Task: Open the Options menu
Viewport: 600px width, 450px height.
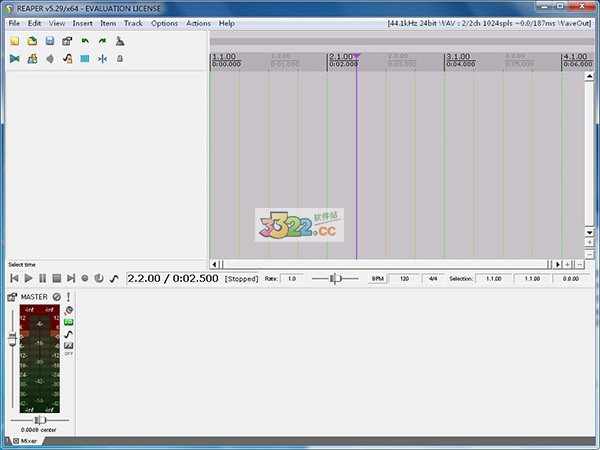Action: tap(164, 23)
